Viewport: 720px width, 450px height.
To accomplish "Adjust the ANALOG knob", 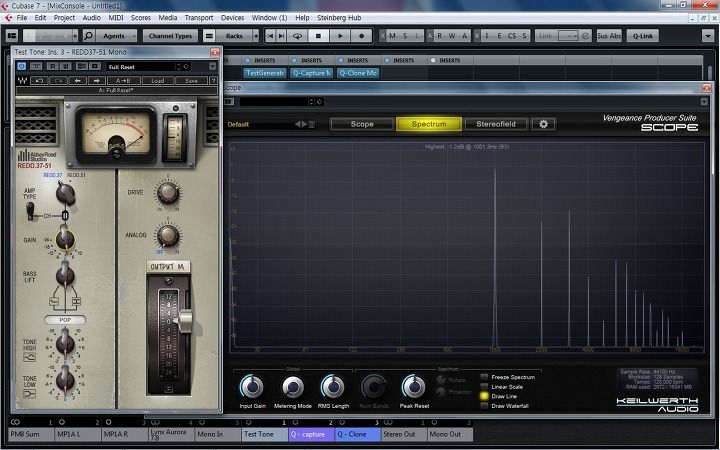I will pos(168,235).
